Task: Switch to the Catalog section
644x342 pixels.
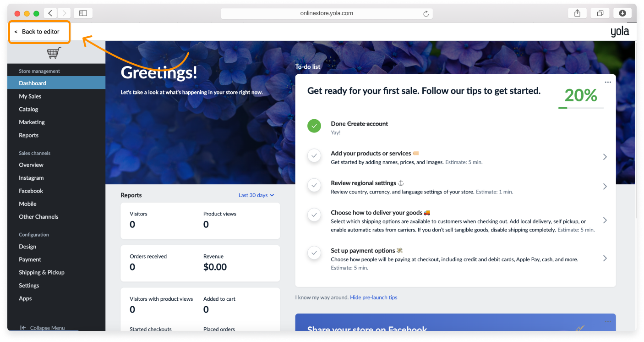Action: pyautogui.click(x=28, y=109)
